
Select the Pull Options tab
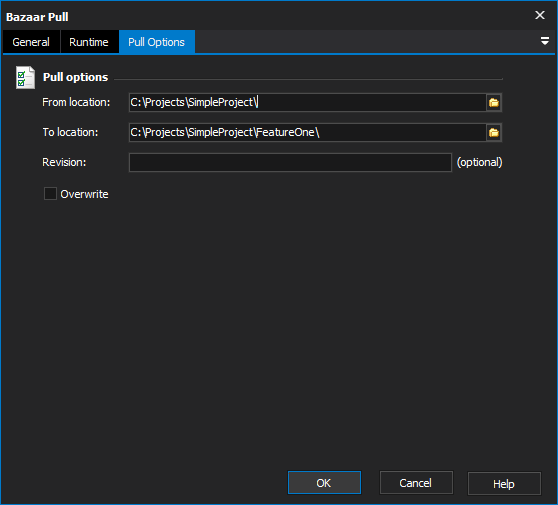[157, 42]
